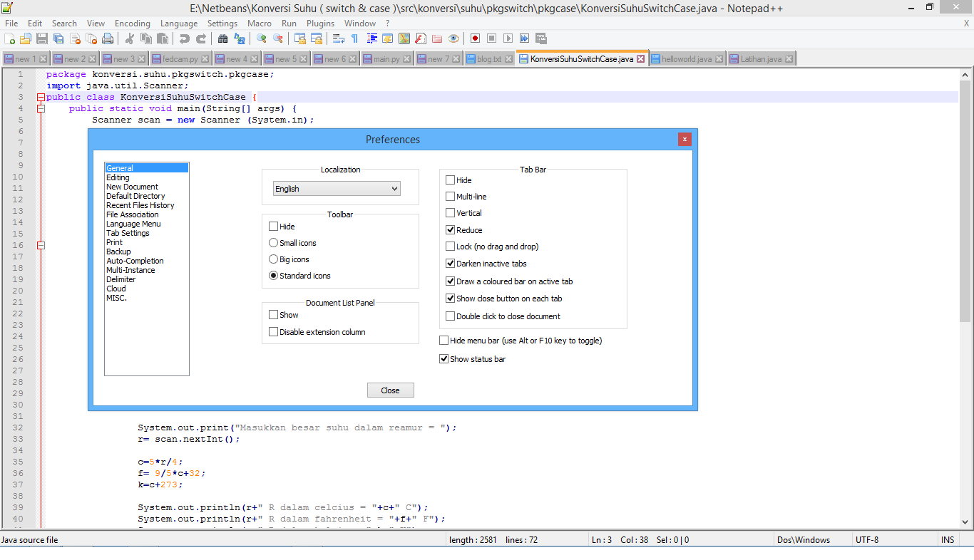The height and width of the screenshot is (560, 974).
Task: Create a new file with toolbar icon
Action: [x=9, y=38]
